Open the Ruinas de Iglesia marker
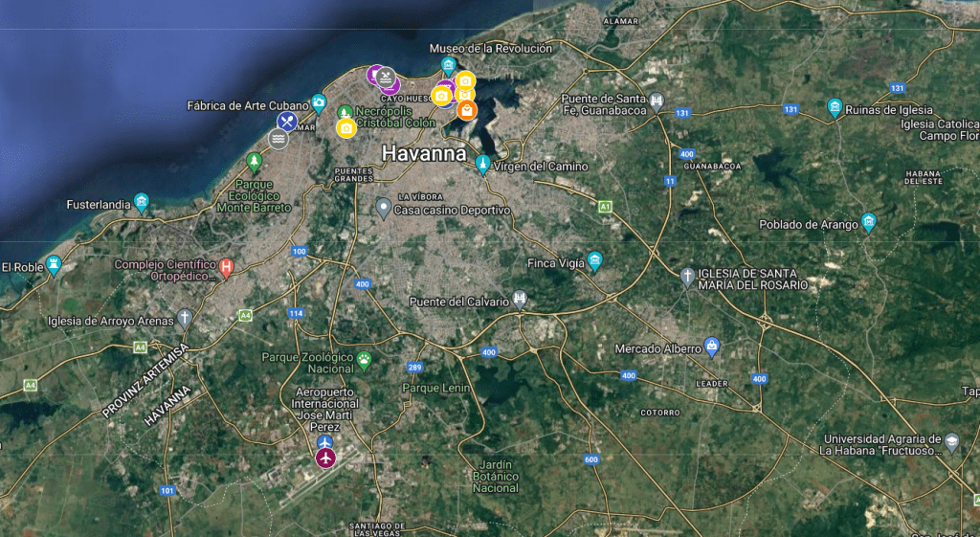 (835, 107)
